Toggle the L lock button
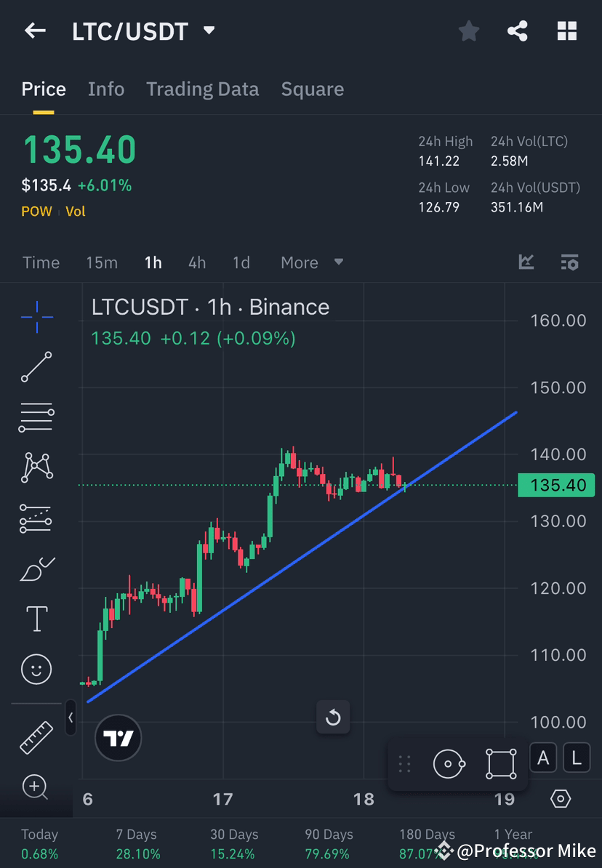 (x=576, y=757)
